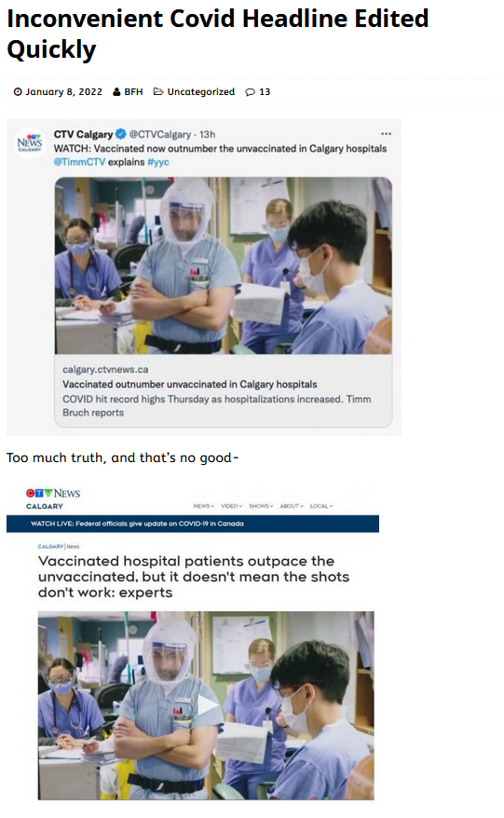The height and width of the screenshot is (818, 504).
Task: Open the tweet's three-dot more options menu
Action: pyautogui.click(x=386, y=134)
